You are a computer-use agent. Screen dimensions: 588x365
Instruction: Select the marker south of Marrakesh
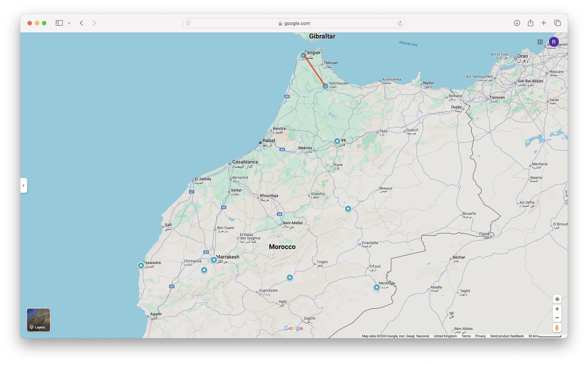[x=204, y=270]
